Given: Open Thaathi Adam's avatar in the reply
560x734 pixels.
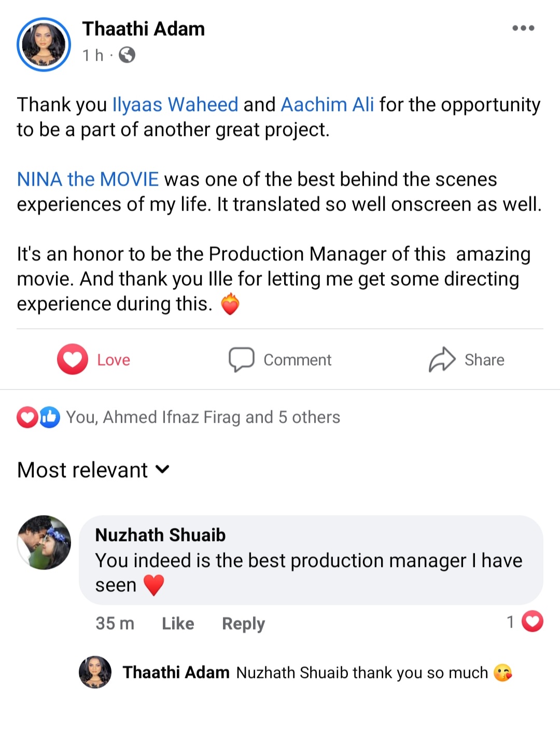Looking at the screenshot, I should point(95,672).
